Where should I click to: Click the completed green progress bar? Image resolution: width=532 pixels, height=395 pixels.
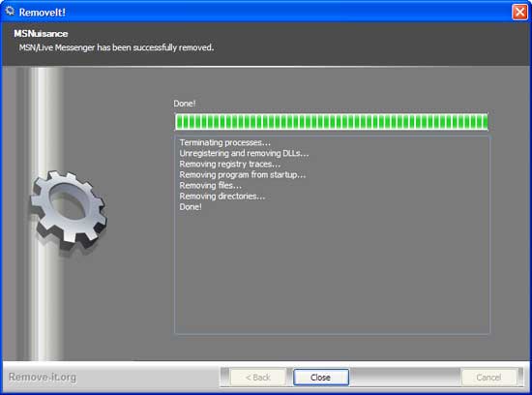point(332,122)
